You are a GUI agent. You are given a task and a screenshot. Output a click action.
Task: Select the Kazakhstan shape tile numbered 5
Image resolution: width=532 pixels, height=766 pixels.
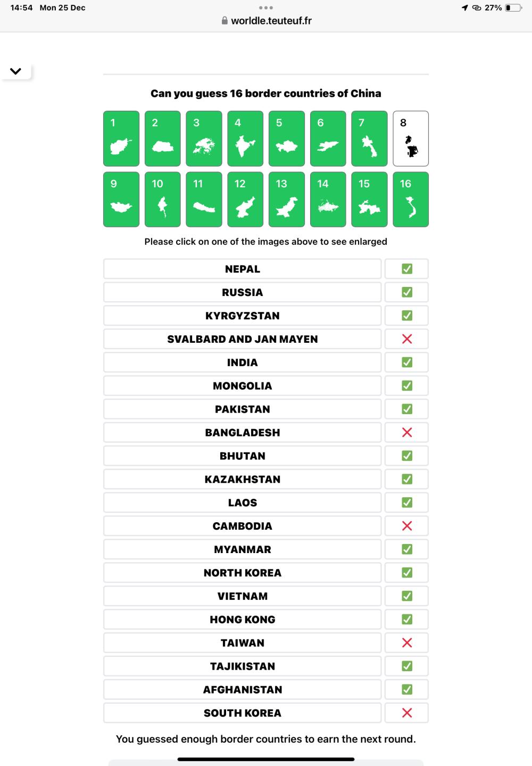(x=287, y=138)
